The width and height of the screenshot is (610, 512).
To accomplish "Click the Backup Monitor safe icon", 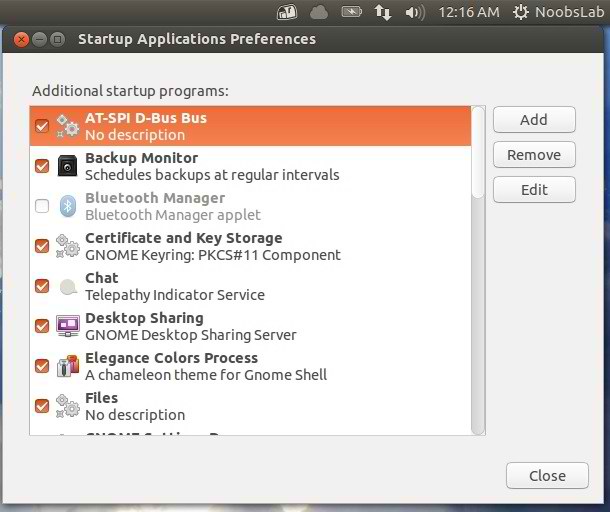I will (x=68, y=166).
